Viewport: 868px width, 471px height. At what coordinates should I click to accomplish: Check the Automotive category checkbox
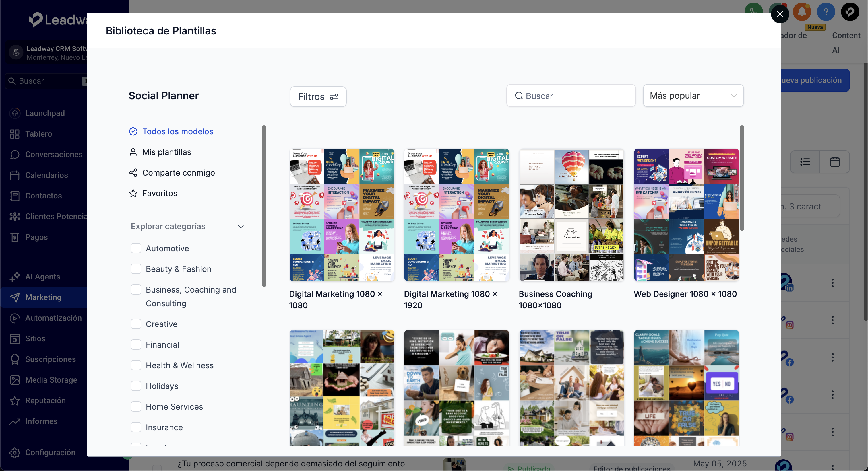pos(136,248)
